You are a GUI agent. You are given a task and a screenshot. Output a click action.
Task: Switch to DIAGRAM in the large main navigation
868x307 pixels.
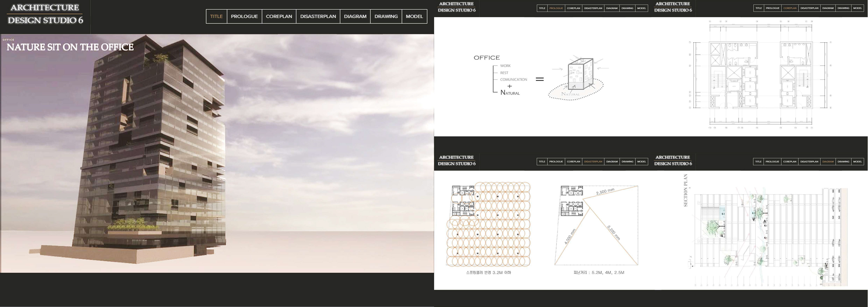(355, 17)
